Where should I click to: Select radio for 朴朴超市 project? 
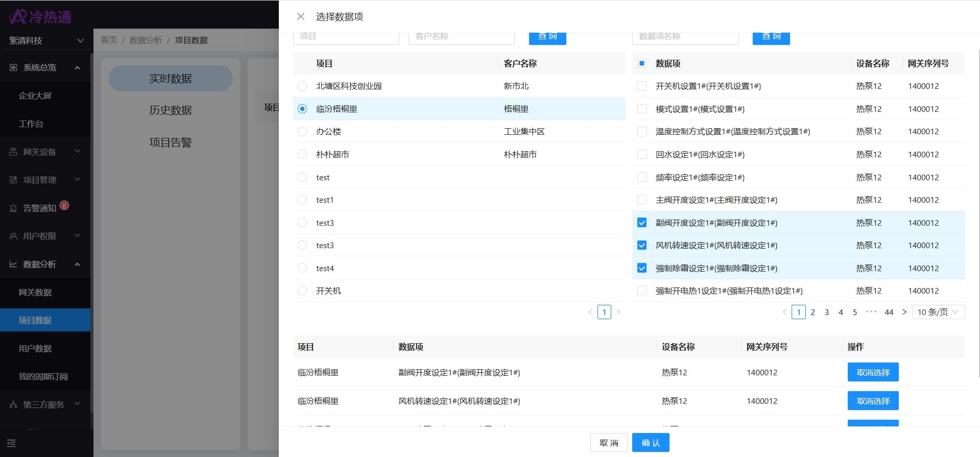pos(302,154)
